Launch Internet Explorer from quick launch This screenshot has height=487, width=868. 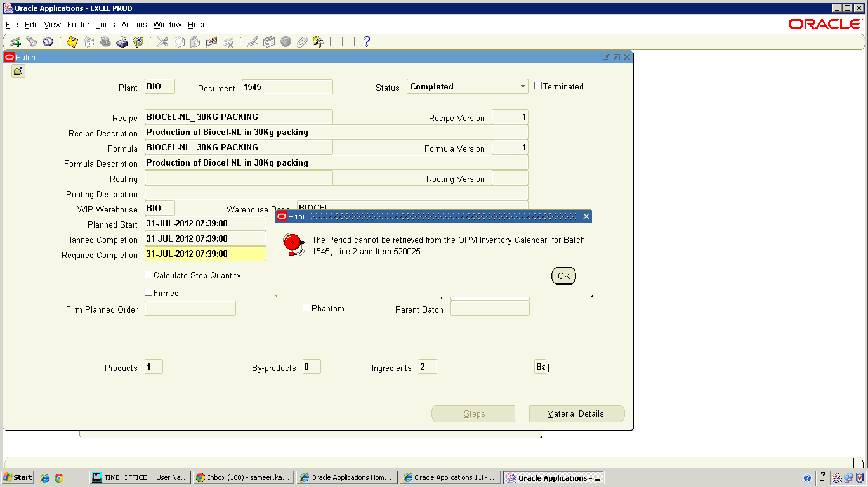[x=45, y=477]
